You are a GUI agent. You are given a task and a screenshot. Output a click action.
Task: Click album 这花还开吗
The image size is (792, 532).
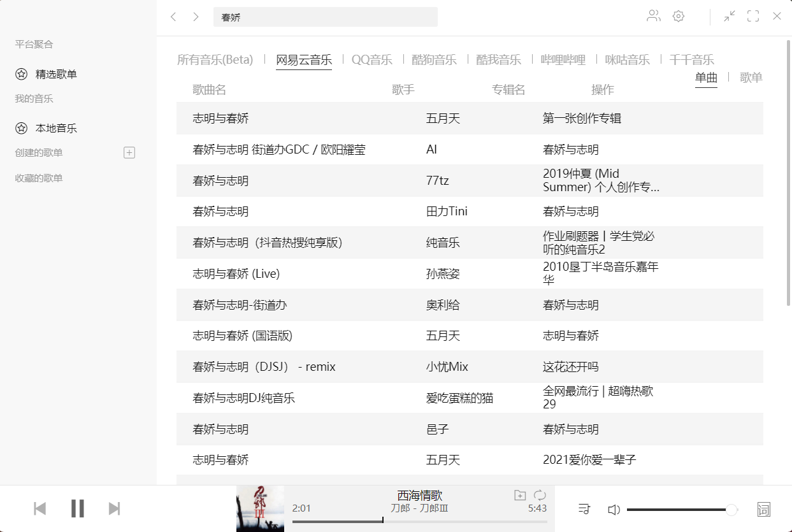(571, 367)
